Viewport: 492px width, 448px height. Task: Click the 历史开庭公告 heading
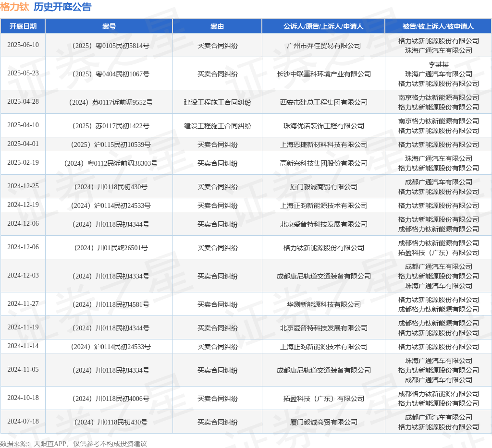(x=62, y=7)
